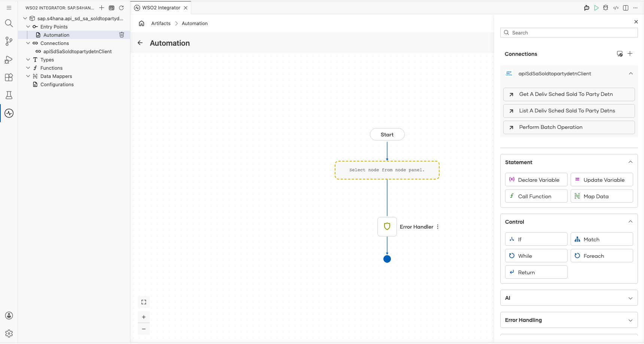Viewport: 644px width, 344px height.
Task: Click the add plus icon in sidebar header
Action: tap(101, 7)
